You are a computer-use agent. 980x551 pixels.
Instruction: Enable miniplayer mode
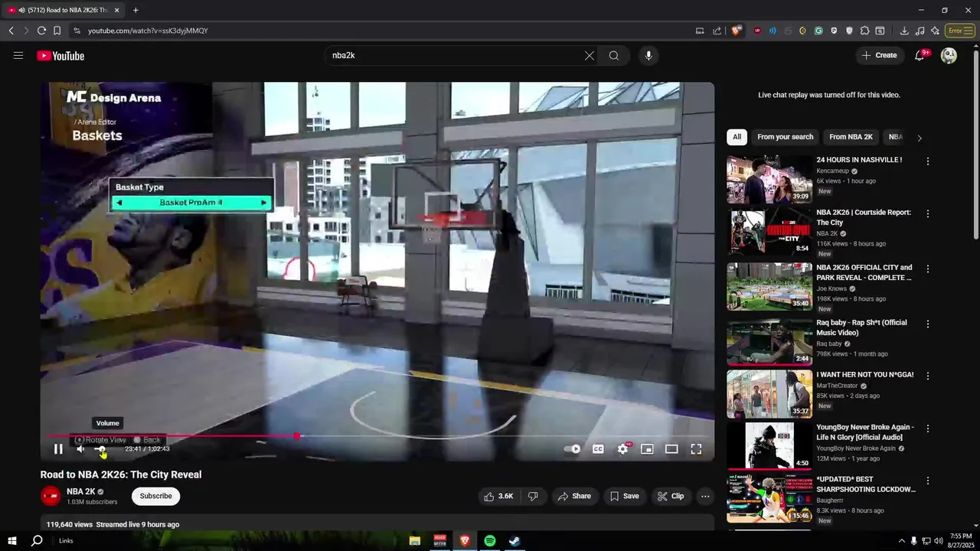point(647,449)
